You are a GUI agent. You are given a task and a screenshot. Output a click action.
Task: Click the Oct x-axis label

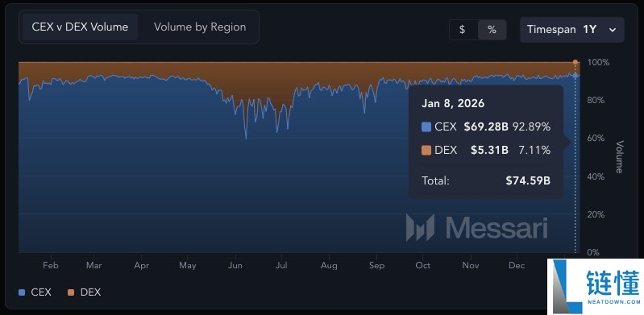[x=422, y=266]
